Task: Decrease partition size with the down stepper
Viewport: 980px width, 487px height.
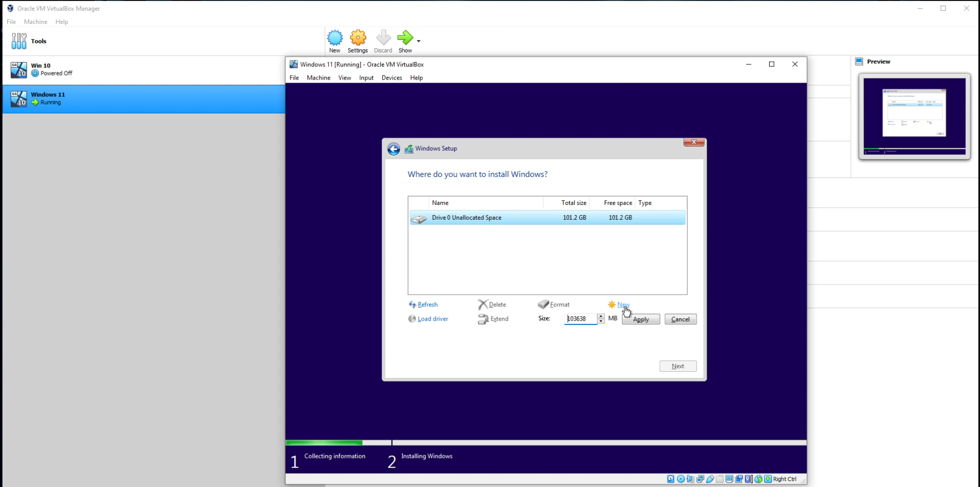Action: click(601, 321)
